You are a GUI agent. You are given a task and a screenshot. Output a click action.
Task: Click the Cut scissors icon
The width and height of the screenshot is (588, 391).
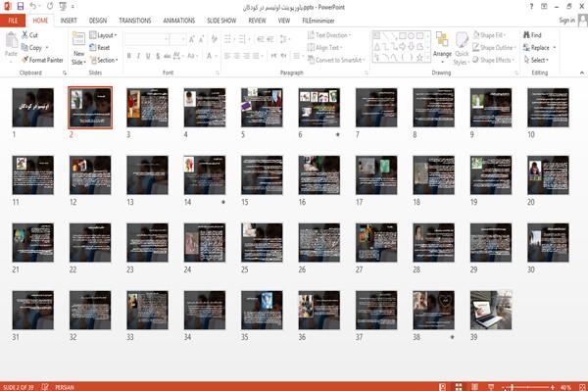pos(25,35)
